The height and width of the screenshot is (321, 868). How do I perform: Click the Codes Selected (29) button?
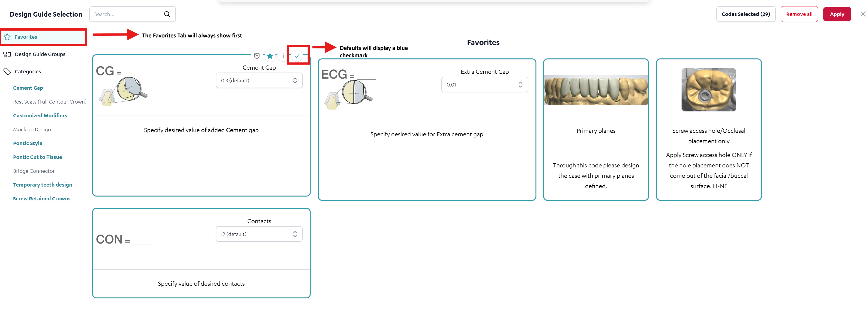point(745,14)
